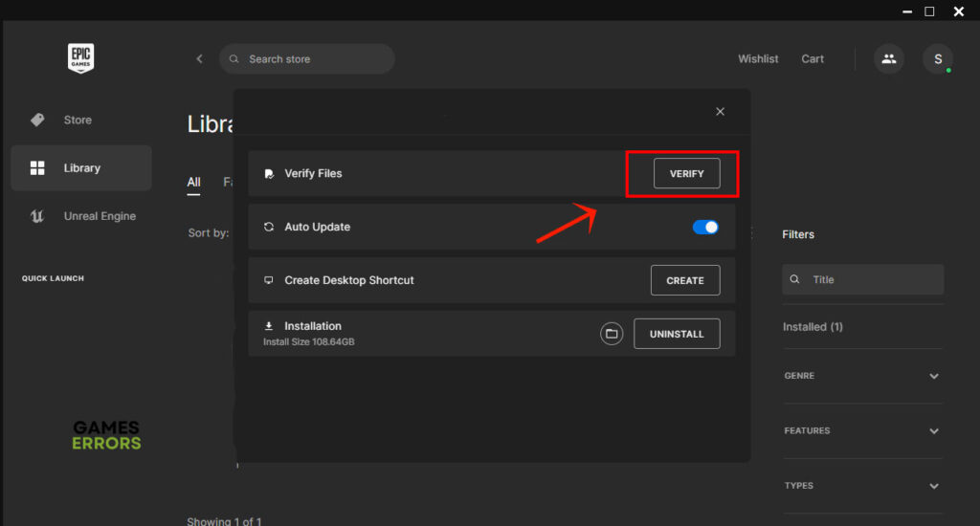Click the Epic Games logo
The width and height of the screenshot is (980, 526).
(x=80, y=58)
